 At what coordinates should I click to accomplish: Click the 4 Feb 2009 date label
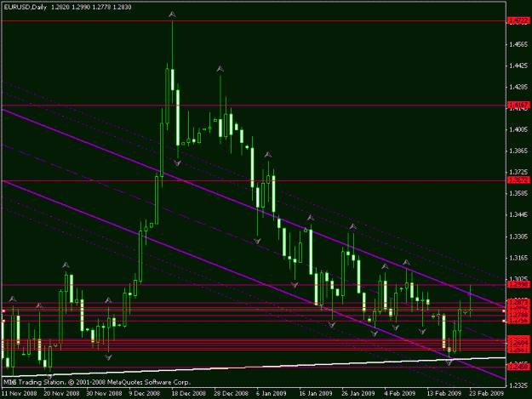click(x=400, y=393)
